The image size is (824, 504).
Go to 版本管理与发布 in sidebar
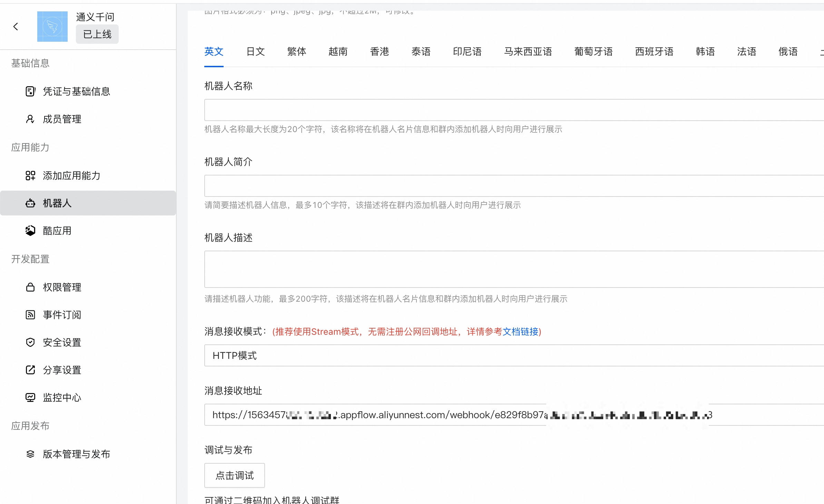76,454
